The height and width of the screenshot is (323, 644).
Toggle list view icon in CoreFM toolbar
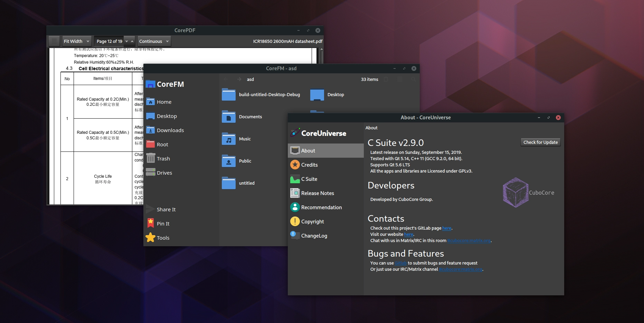pos(400,79)
